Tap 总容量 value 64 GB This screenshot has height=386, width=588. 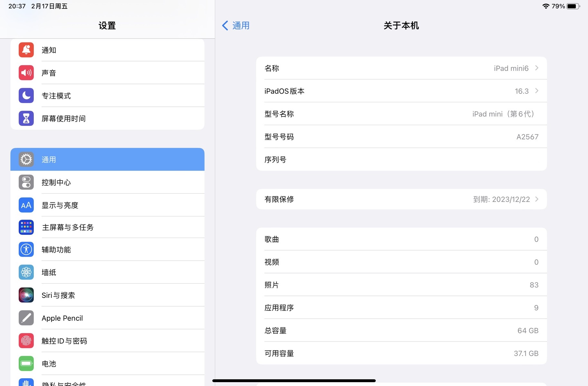click(528, 331)
